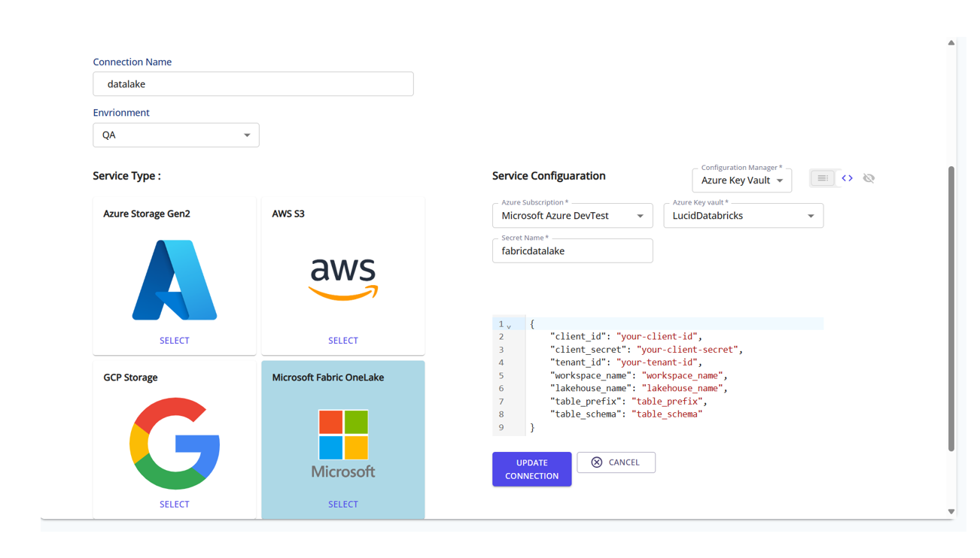980x558 pixels.
Task: Click the cancel X circle icon
Action: 596,462
